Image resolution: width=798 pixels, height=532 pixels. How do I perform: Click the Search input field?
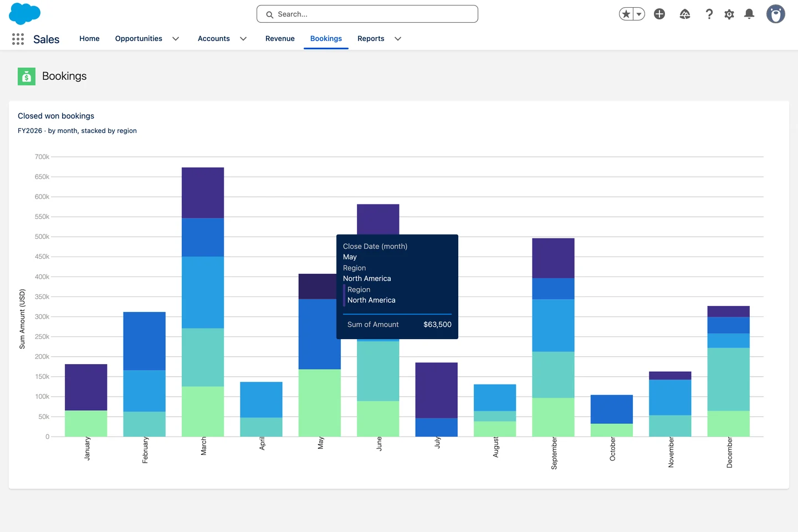[x=367, y=14]
